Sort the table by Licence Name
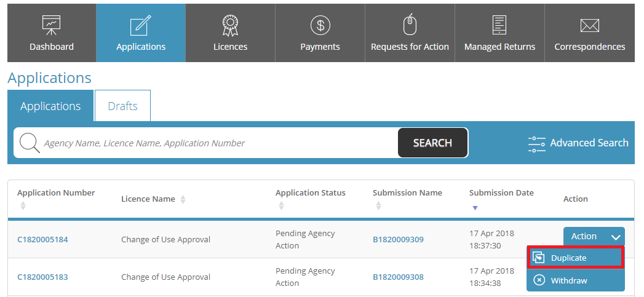644x297 pixels. pos(183,199)
